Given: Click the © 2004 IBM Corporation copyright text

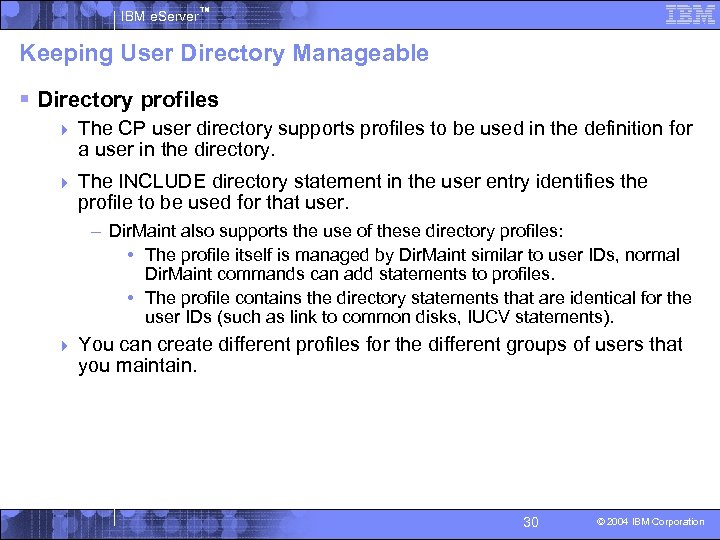Looking at the screenshot, I should click(x=650, y=522).
